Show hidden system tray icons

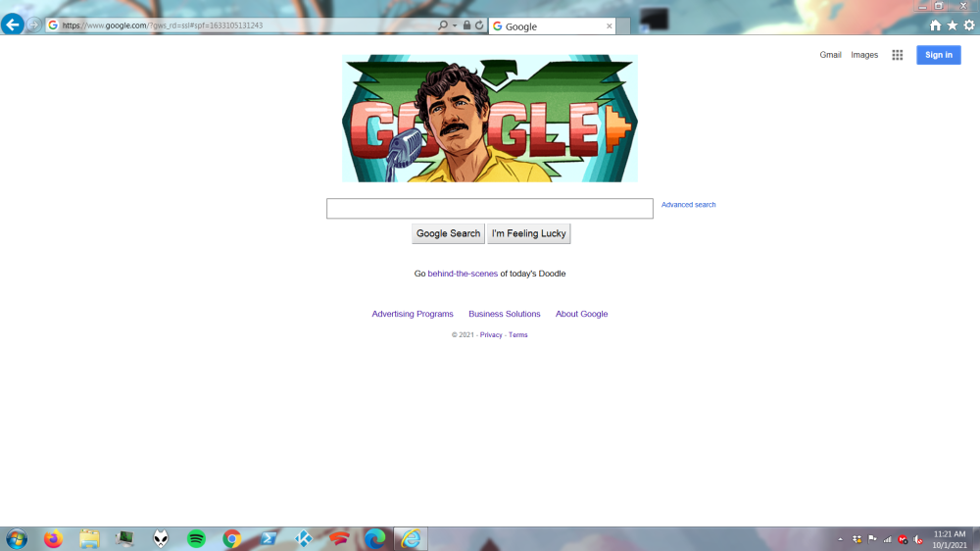(x=840, y=539)
